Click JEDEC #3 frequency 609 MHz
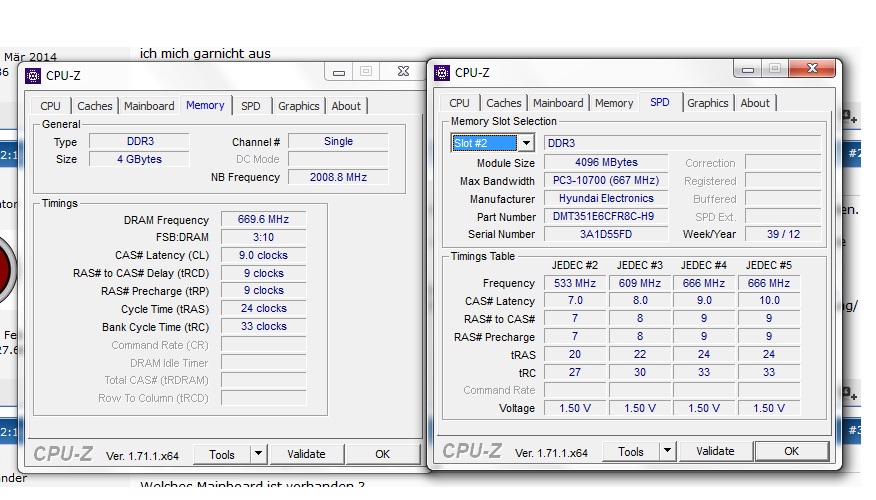This screenshot has height=500, width=876. point(640,283)
